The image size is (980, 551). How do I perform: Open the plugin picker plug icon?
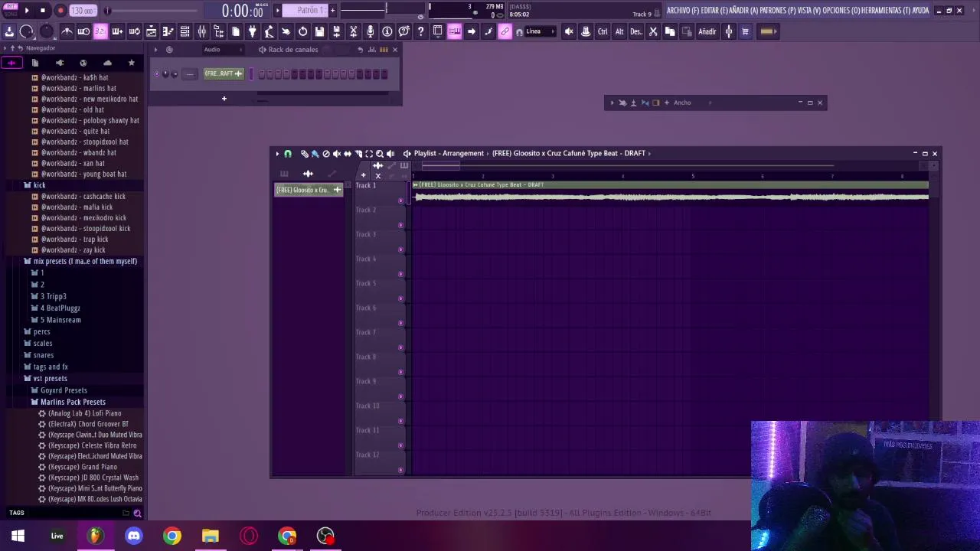pos(252,31)
